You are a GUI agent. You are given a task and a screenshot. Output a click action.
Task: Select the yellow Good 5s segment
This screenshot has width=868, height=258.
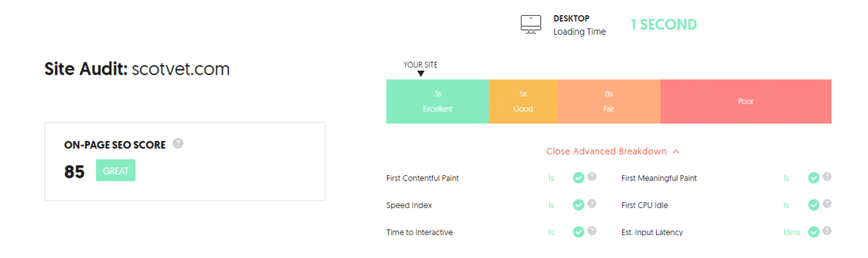click(x=523, y=102)
